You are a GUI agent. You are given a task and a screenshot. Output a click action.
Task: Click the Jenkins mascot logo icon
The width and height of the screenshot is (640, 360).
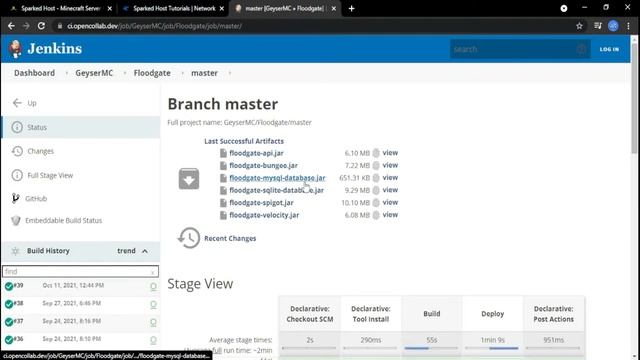tap(16, 49)
